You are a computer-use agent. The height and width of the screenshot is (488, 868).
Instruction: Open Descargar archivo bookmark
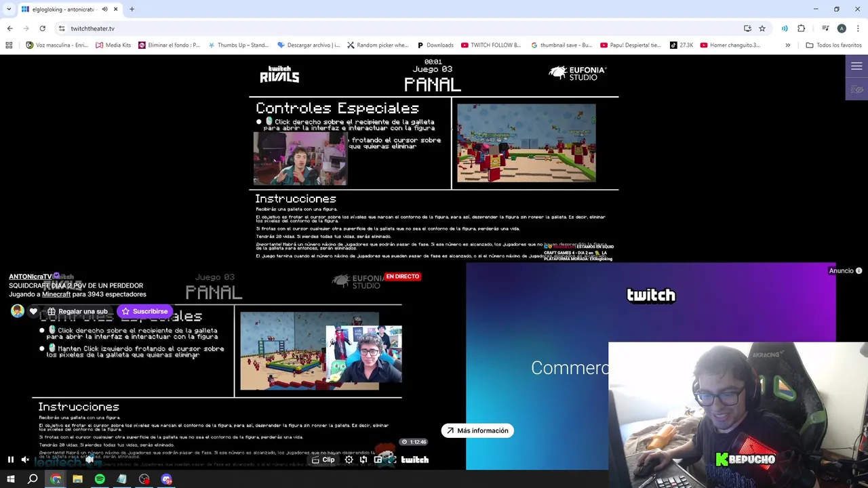[x=309, y=45]
